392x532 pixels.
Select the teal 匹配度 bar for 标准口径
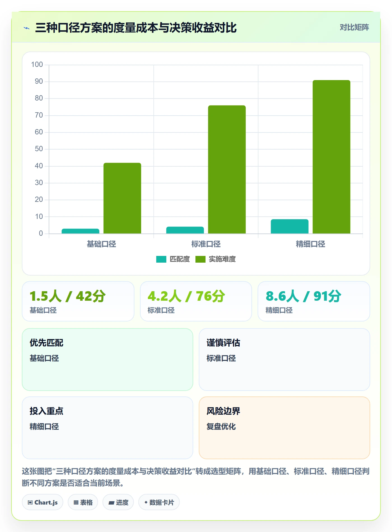tap(185, 230)
